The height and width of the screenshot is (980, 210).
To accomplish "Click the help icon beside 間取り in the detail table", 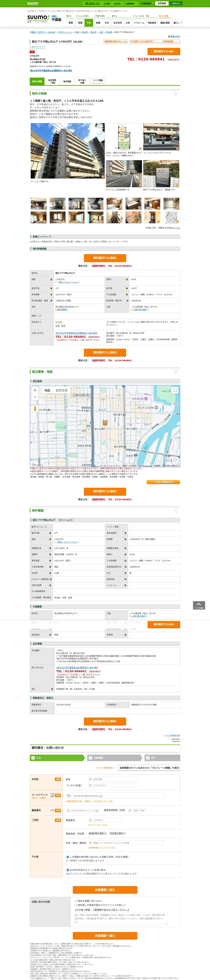I will pos(127,279).
